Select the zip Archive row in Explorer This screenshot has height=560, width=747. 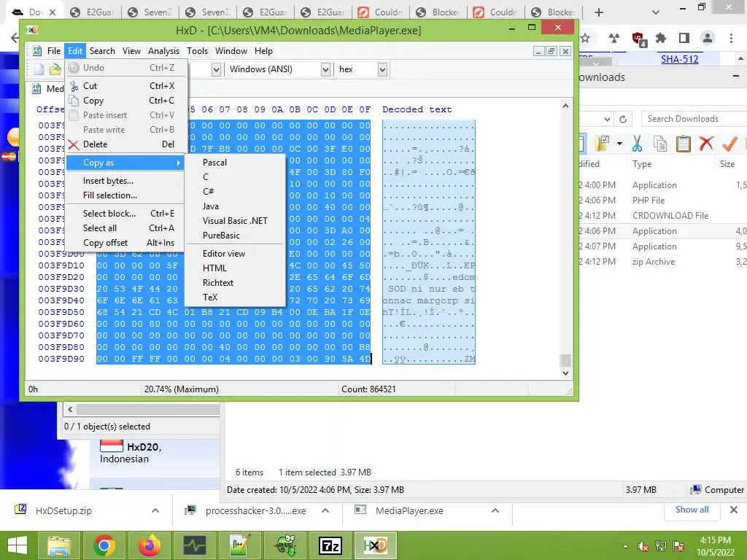(662, 262)
